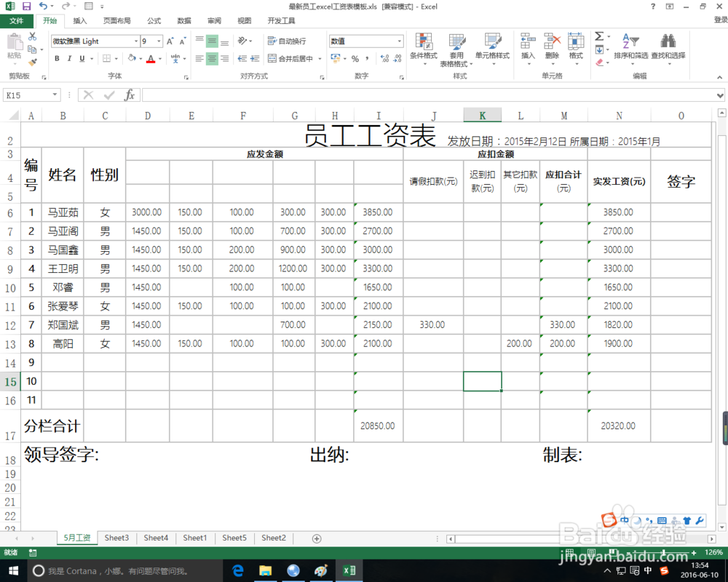
Task: Toggle Underline formatting
Action: click(82, 58)
